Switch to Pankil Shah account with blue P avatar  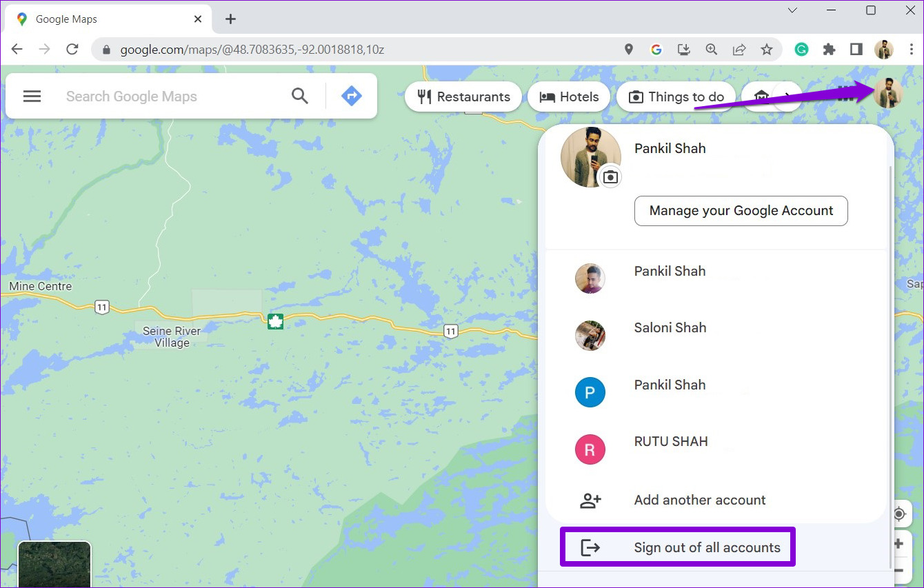tap(715, 393)
